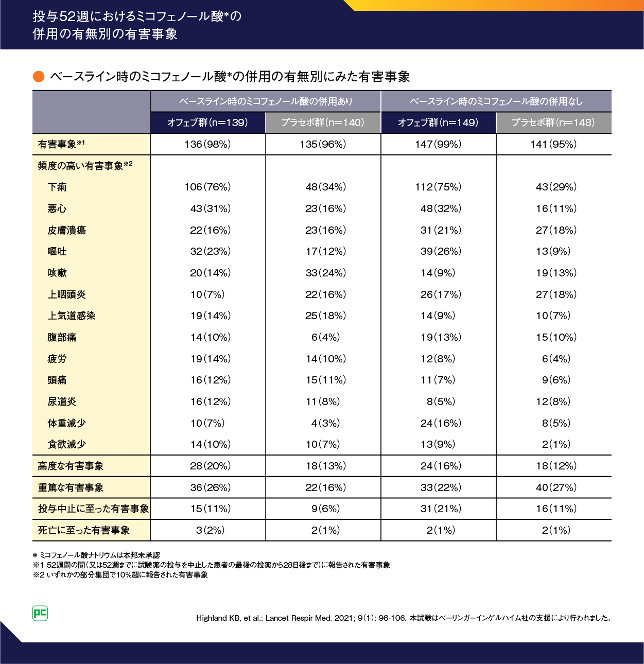Click the 106(76%) diarrhea value cell

[x=207, y=187]
